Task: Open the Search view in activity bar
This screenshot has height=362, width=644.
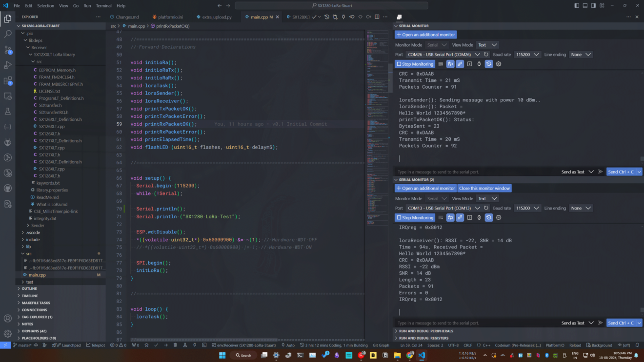Action: point(8,34)
